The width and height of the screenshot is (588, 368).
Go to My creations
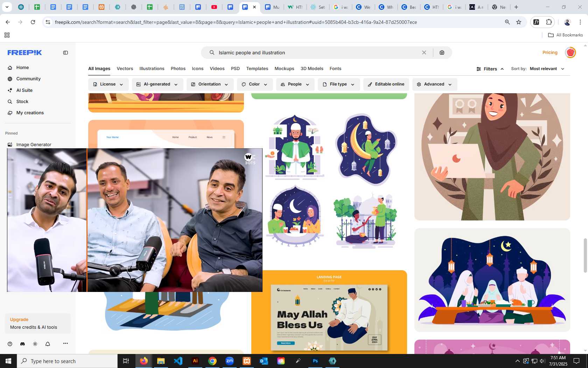(30, 113)
